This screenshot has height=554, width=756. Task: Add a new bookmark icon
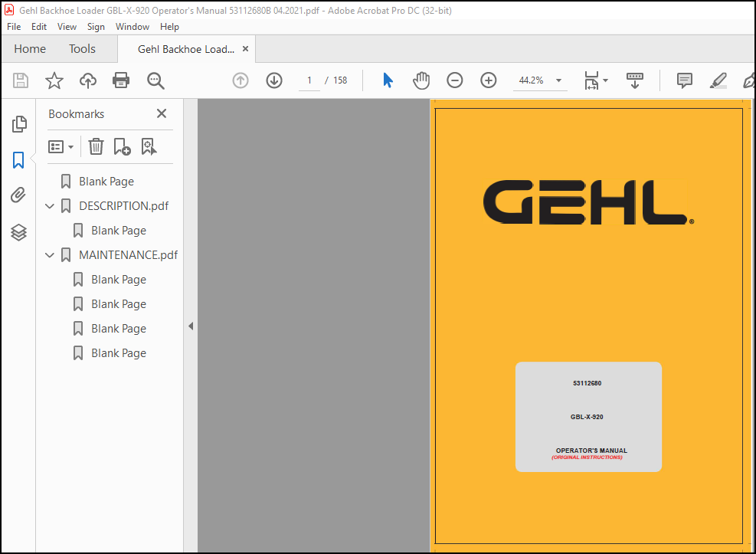122,146
